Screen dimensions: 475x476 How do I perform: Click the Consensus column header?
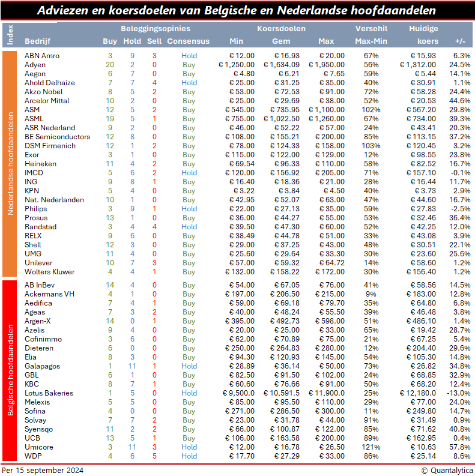[x=189, y=41]
